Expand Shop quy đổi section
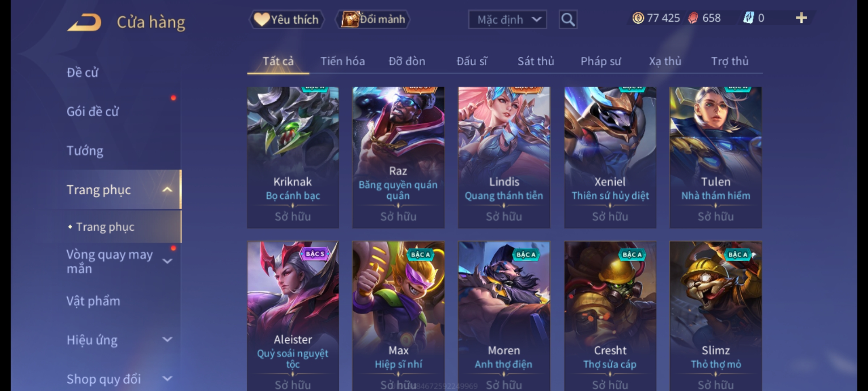Viewport: 868px width, 391px height. [x=167, y=379]
